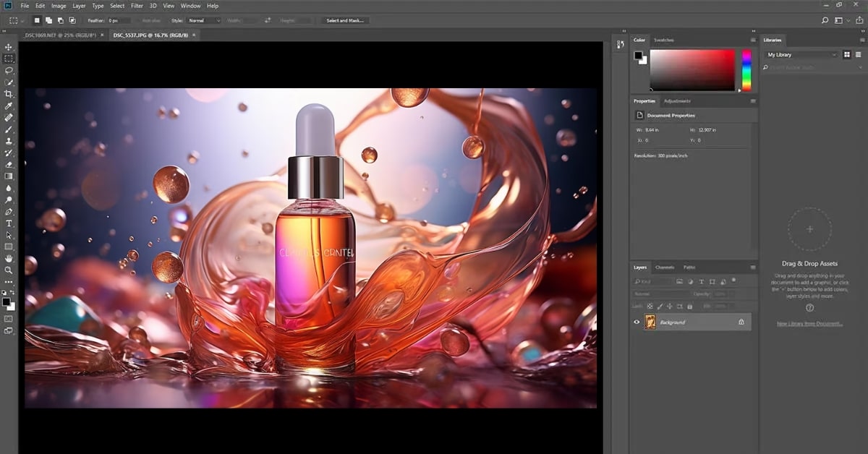Screen dimensions: 868x454
Task: Switch to the Channels tab
Action: (665, 267)
